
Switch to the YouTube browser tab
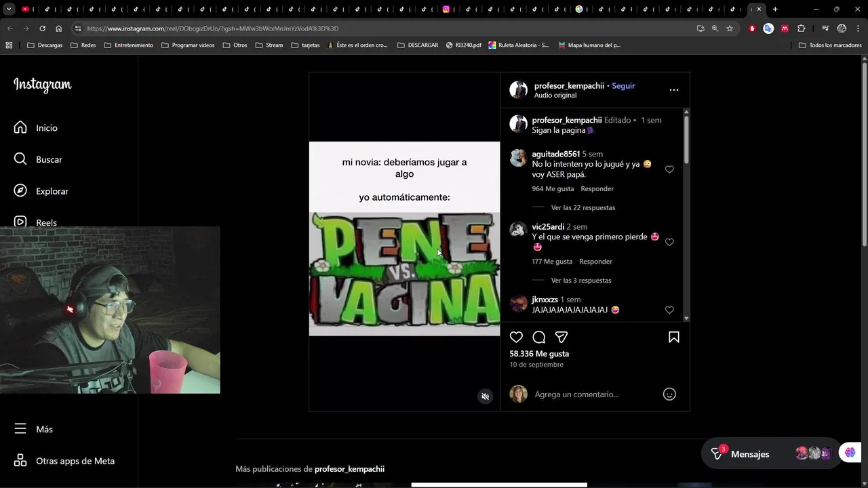pos(26,9)
